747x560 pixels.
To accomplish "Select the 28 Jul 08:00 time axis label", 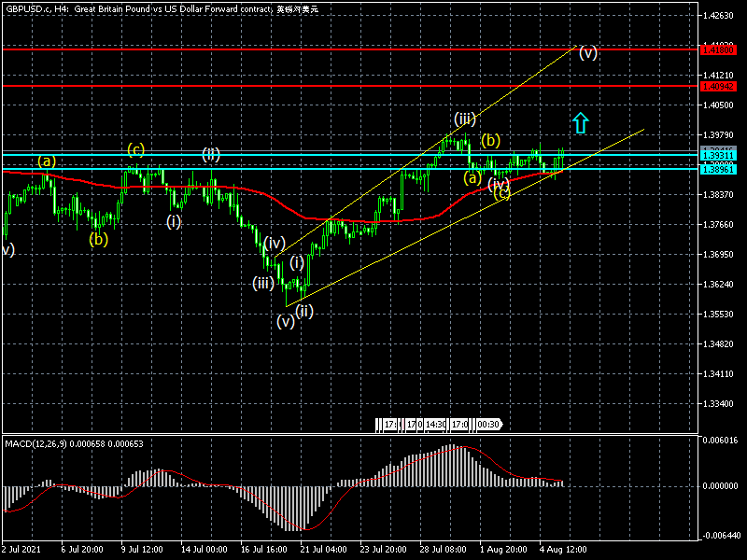I will [444, 550].
